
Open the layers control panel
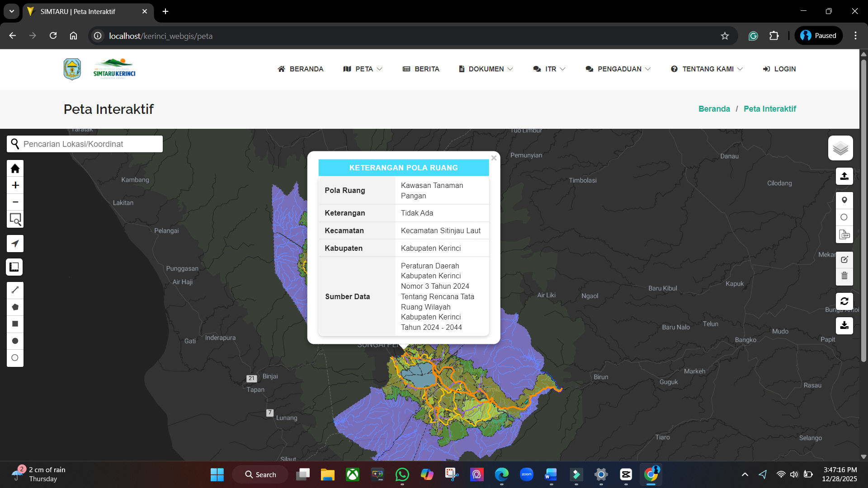click(x=840, y=148)
